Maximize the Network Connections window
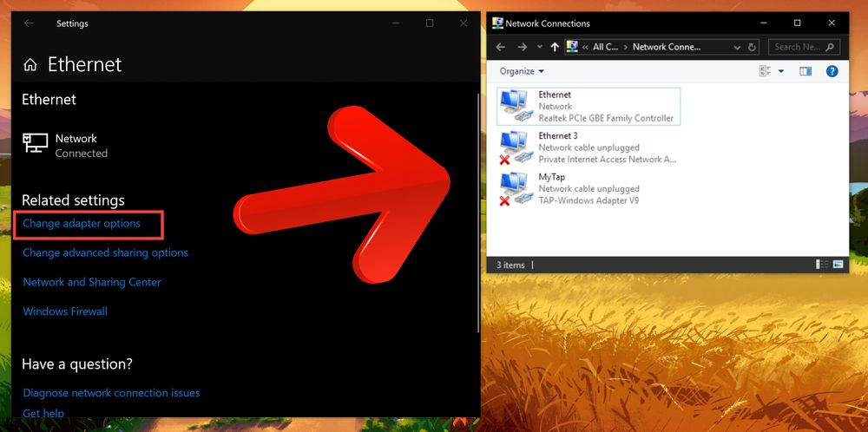The height and width of the screenshot is (432, 868). pos(797,23)
